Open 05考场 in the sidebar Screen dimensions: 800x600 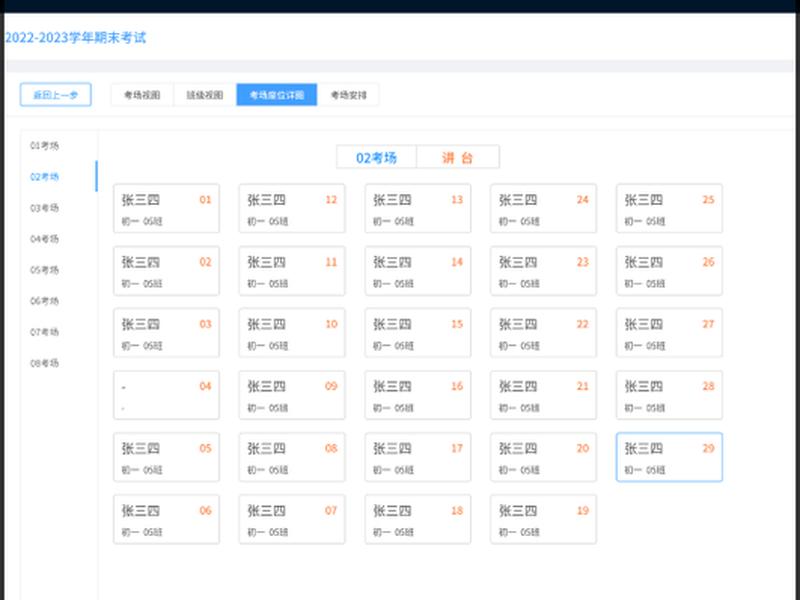click(x=44, y=270)
